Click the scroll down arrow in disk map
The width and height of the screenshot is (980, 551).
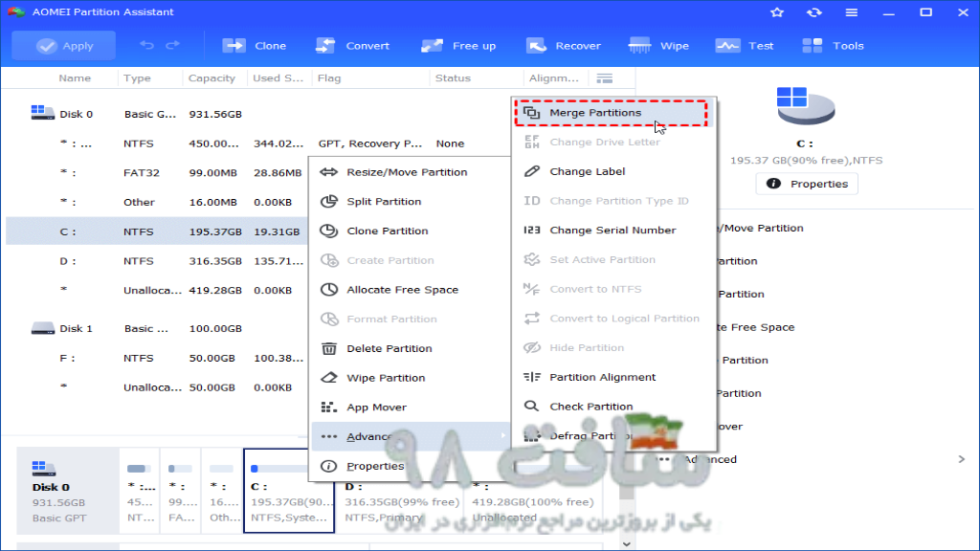coord(626,543)
